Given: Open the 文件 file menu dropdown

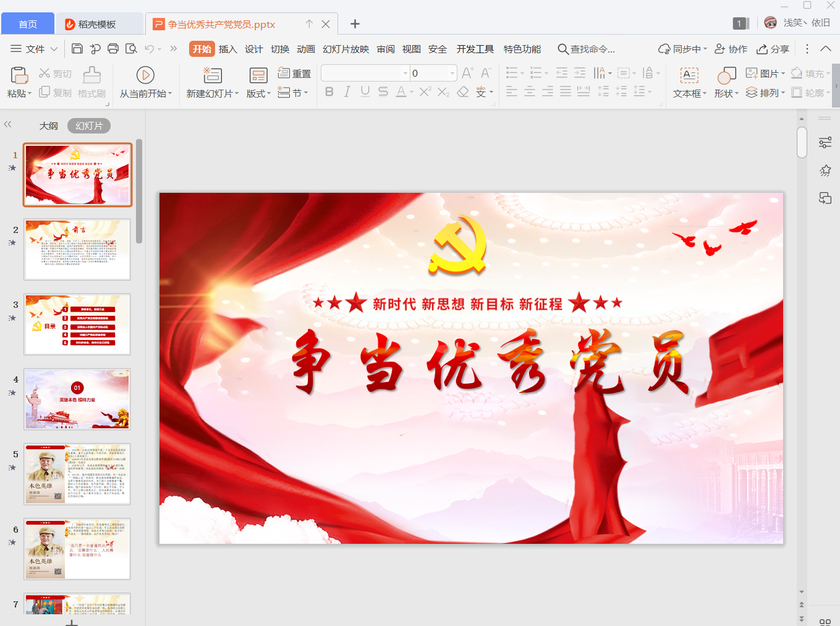Looking at the screenshot, I should point(34,49).
